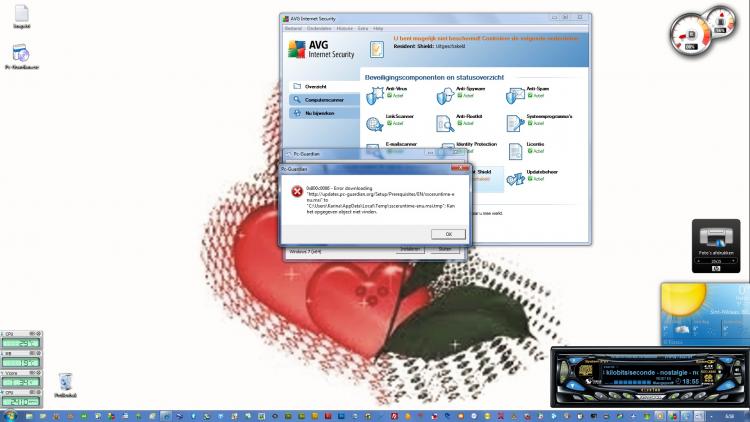Click OK in the Pc-Guardian error dialog
The width and height of the screenshot is (750, 422).
click(x=448, y=234)
